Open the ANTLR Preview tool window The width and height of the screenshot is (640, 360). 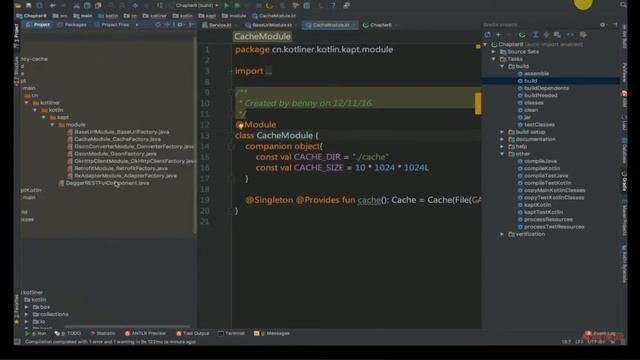[x=145, y=333]
